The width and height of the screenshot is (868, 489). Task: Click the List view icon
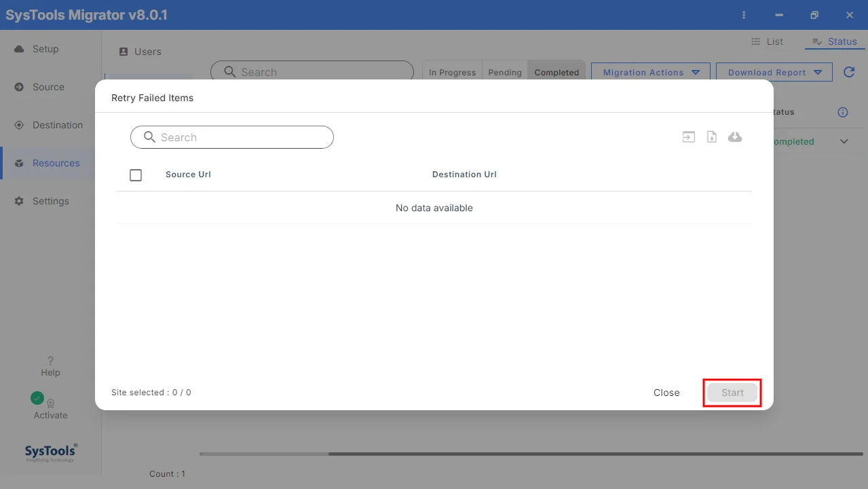point(755,41)
